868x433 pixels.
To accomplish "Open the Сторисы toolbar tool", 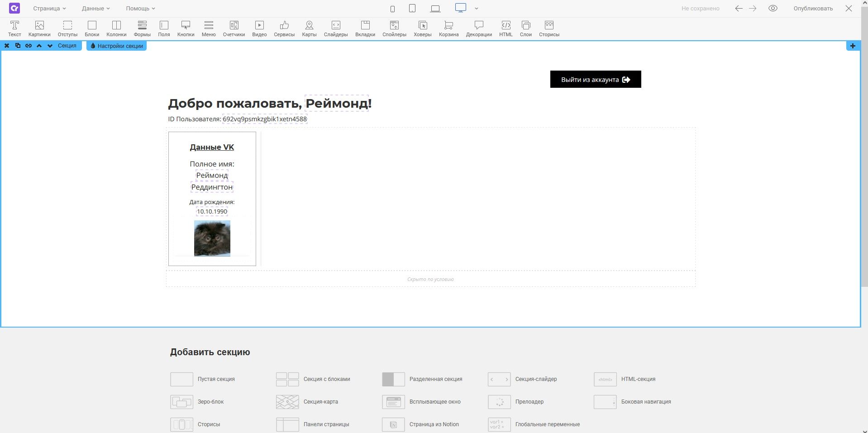I will tap(549, 28).
